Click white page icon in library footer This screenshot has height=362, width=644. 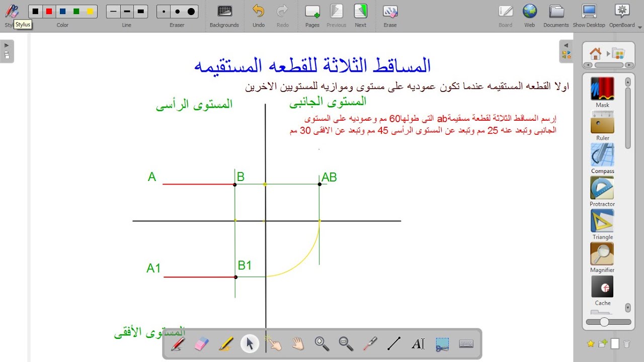(x=615, y=344)
